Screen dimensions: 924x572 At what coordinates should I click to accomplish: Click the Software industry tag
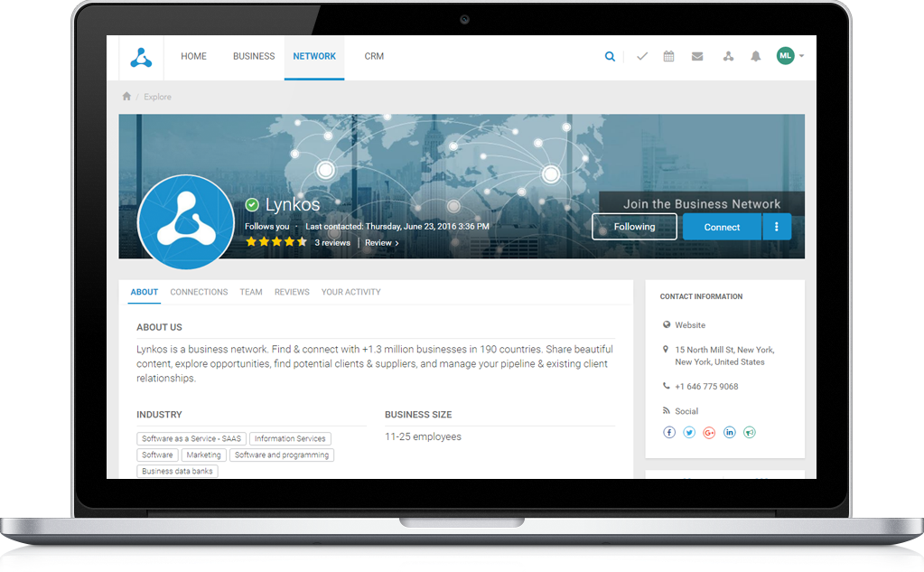(x=157, y=455)
